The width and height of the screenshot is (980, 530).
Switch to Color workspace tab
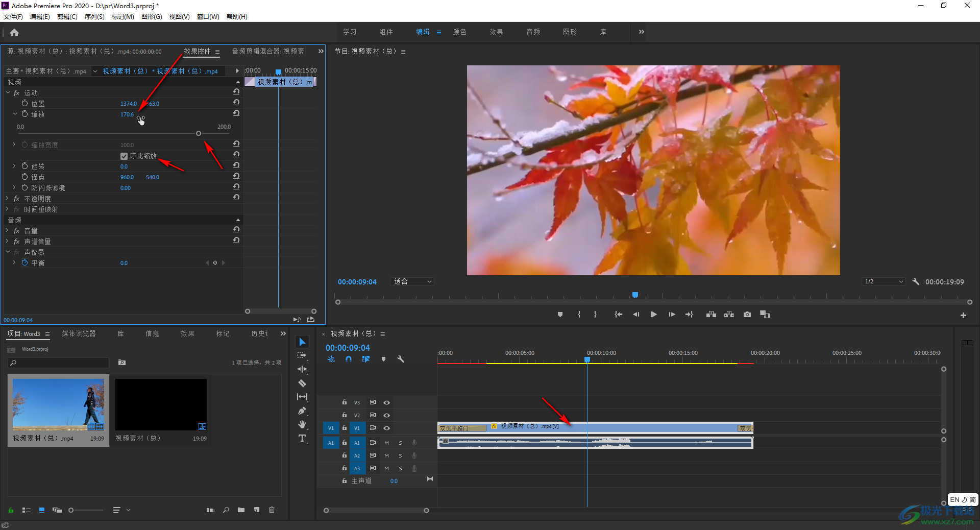point(459,32)
